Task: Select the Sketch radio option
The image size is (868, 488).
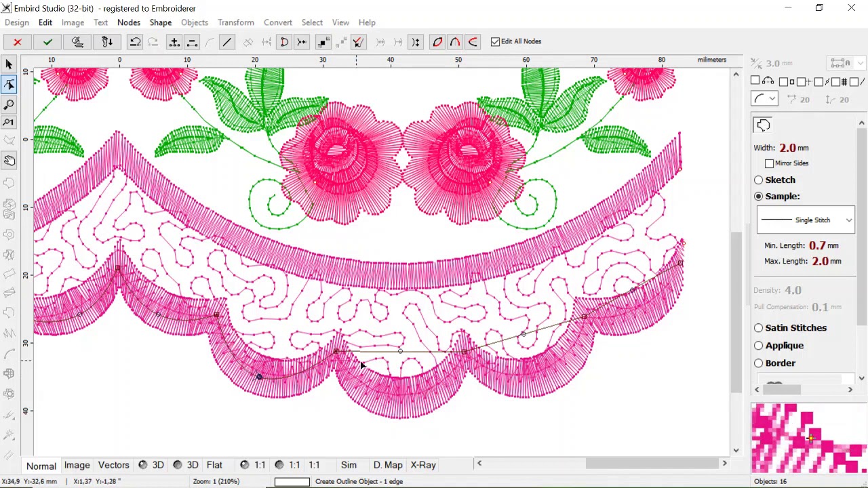Action: (758, 180)
